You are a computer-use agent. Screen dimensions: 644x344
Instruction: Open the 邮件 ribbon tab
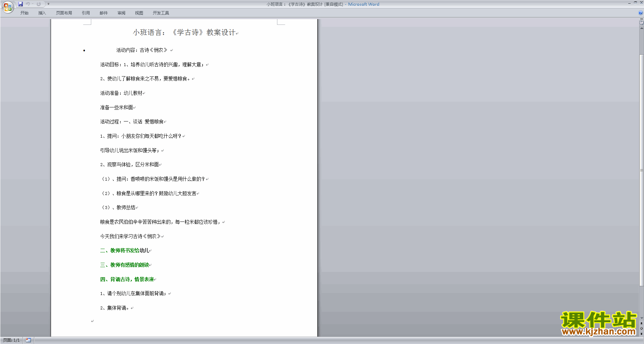coord(104,13)
